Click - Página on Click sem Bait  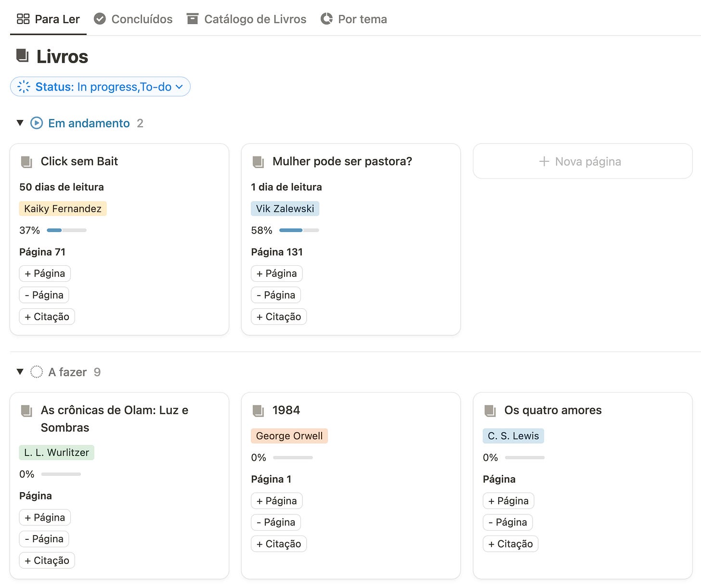(44, 295)
